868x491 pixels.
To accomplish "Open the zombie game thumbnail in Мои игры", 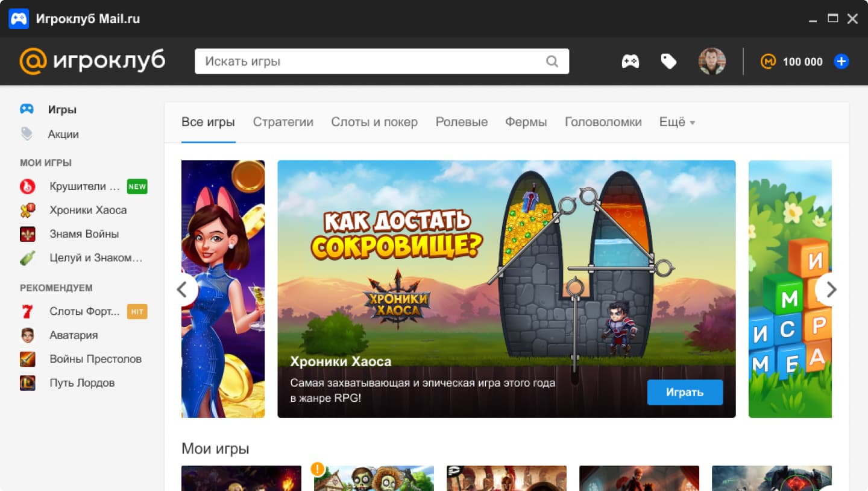I will (374, 478).
